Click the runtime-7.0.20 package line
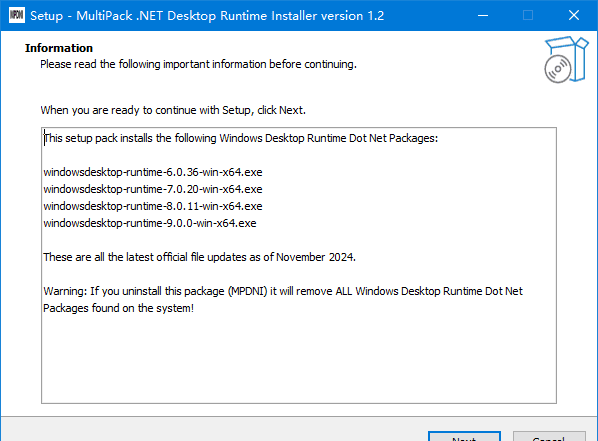The width and height of the screenshot is (598, 441). [153, 189]
